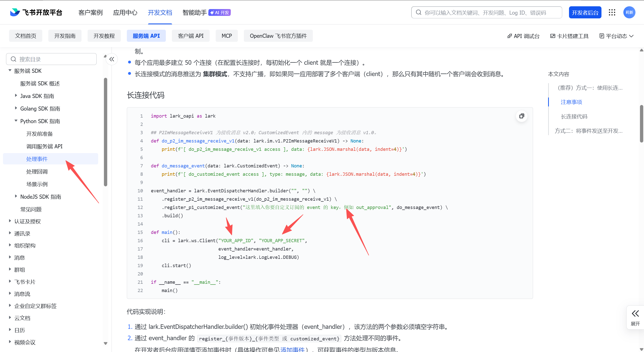Switch to the 客户端 API tab
This screenshot has height=352, width=644.
click(191, 36)
